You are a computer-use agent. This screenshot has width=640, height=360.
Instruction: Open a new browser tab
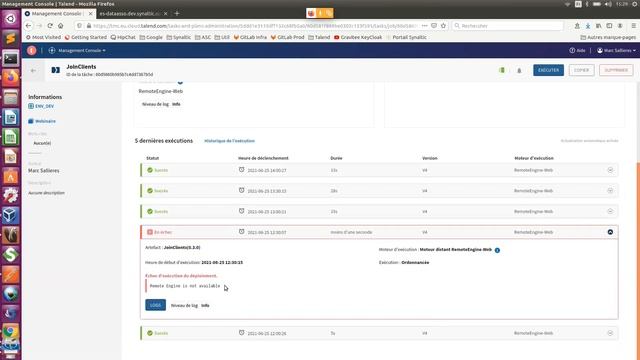pos(177,13)
